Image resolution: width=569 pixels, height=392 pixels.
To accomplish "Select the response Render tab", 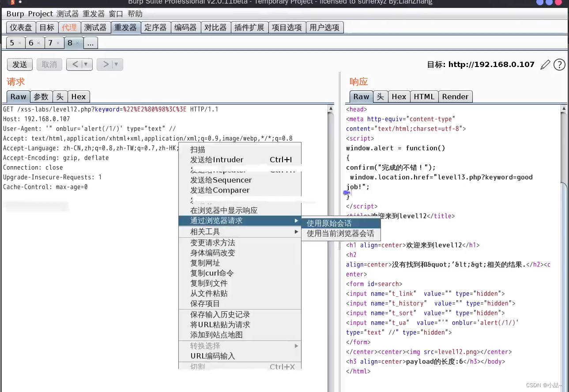I will pyautogui.click(x=456, y=97).
